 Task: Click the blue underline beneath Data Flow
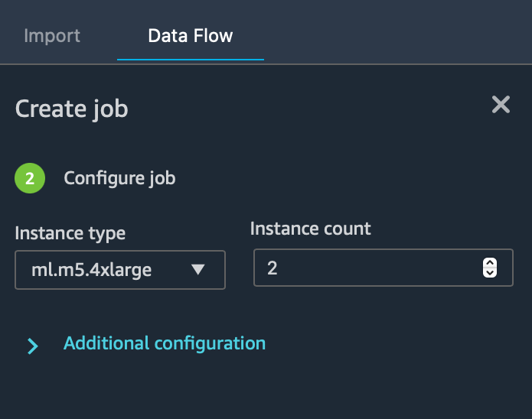tap(191, 59)
